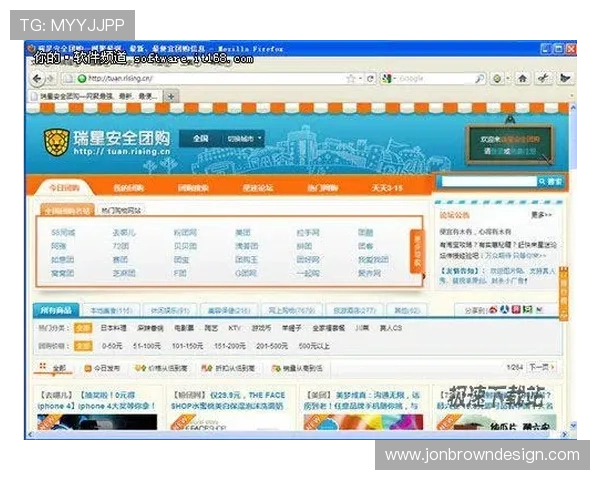Click the last share icon in the share row
This screenshot has height=480, width=600.
tap(540, 309)
